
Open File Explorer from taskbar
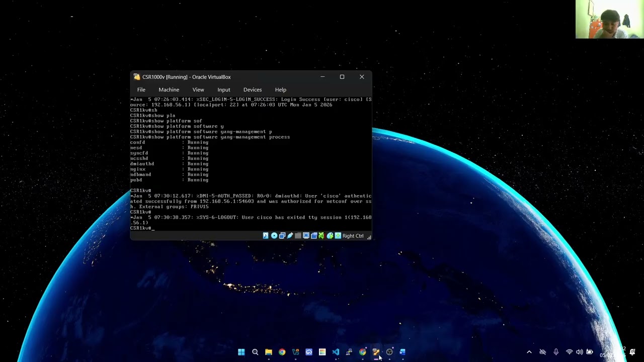(269, 352)
